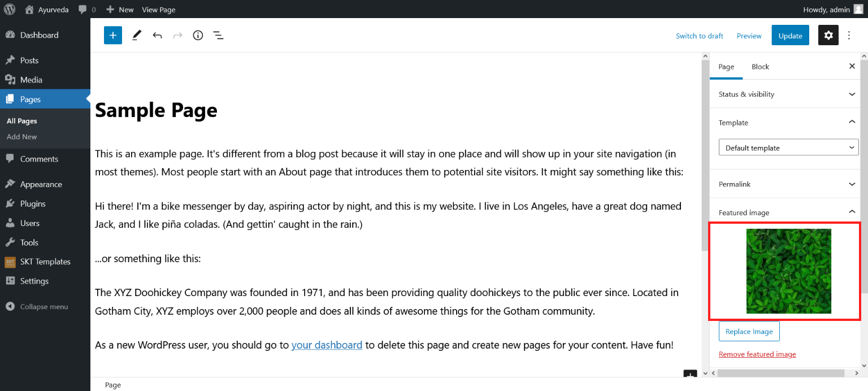Expand the Status & visibility panel

pos(787,94)
